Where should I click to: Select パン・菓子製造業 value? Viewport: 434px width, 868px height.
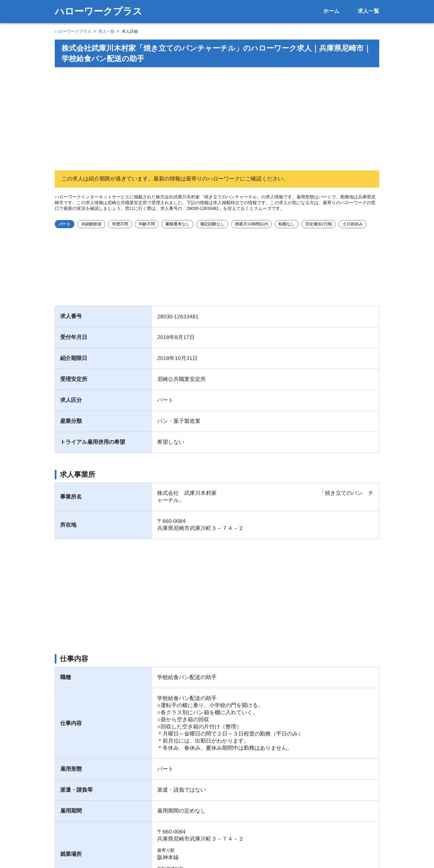point(179,421)
